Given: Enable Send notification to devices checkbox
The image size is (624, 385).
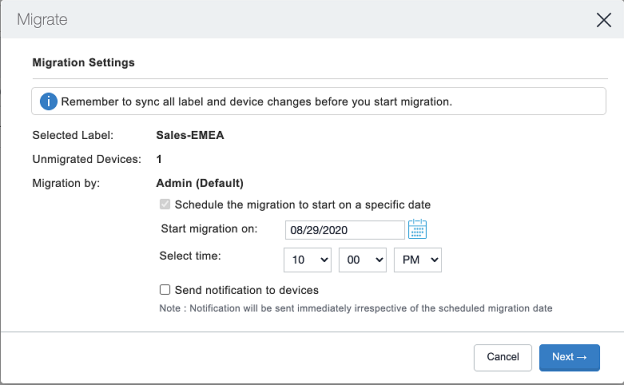Looking at the screenshot, I should pyautogui.click(x=165, y=289).
